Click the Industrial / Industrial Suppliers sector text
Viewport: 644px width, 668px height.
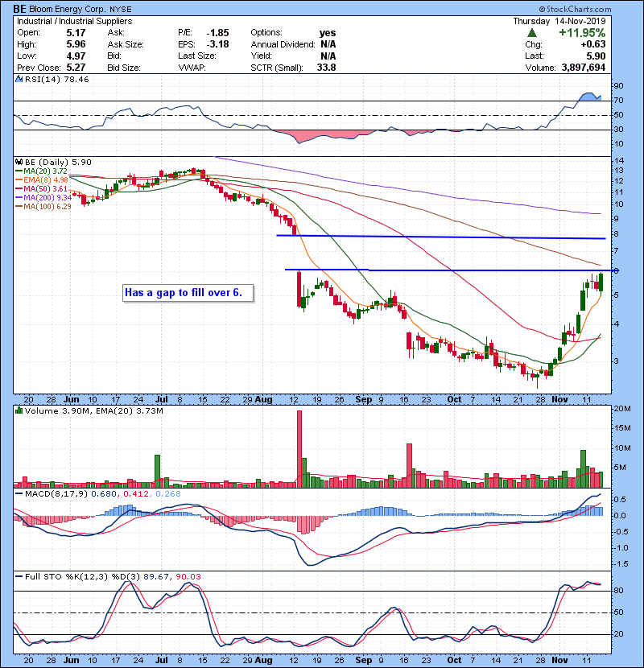74,21
